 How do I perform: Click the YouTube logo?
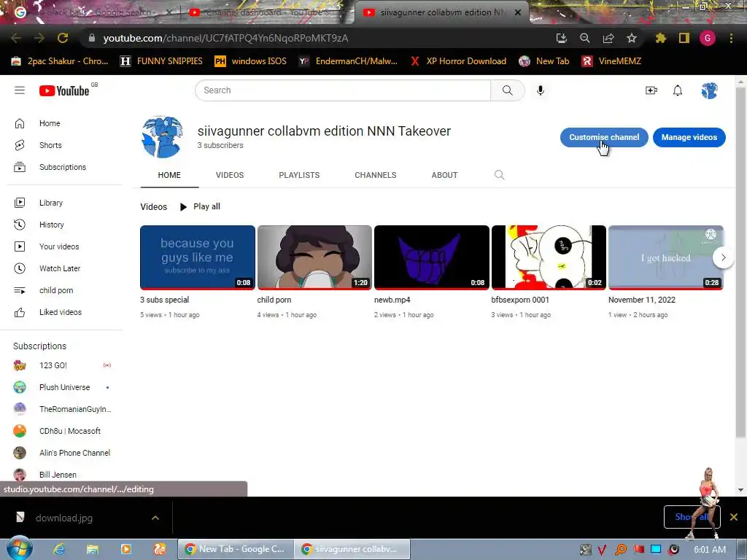pos(64,90)
